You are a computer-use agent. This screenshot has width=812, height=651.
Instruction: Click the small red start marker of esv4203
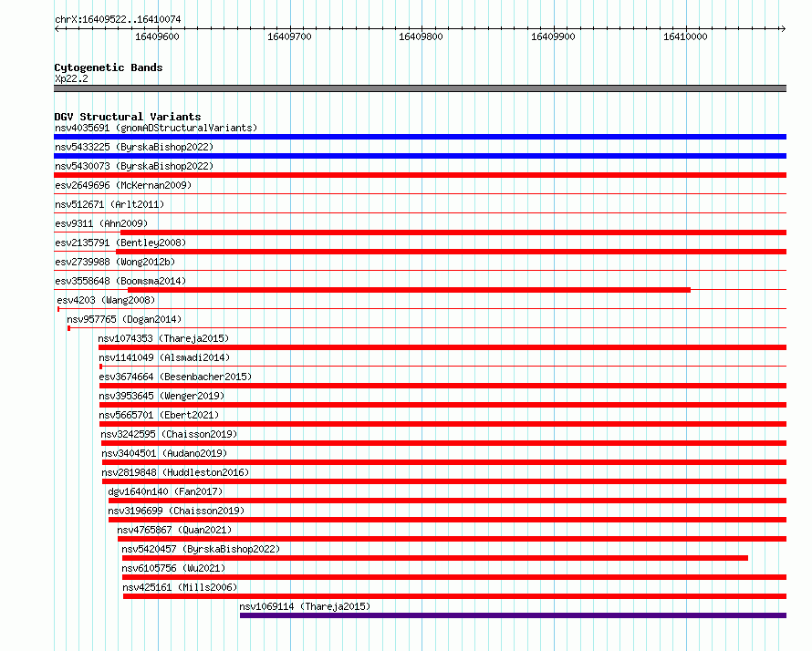pos(58,309)
